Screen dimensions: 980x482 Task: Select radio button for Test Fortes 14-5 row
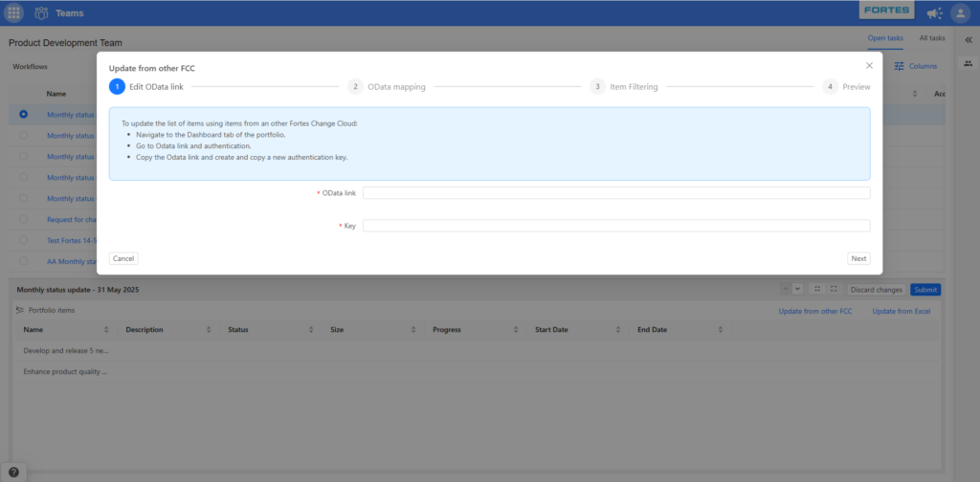(x=23, y=240)
